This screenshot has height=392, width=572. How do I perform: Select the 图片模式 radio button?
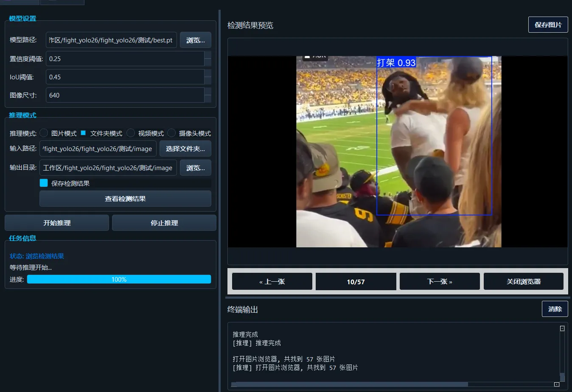44,133
